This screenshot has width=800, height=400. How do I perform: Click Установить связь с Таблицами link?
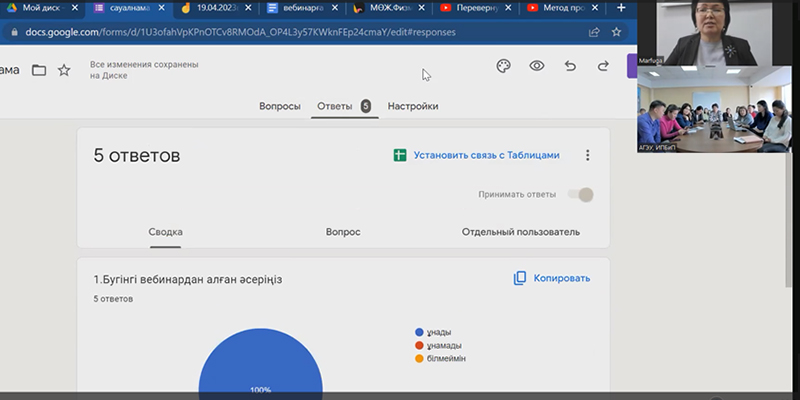coord(486,155)
